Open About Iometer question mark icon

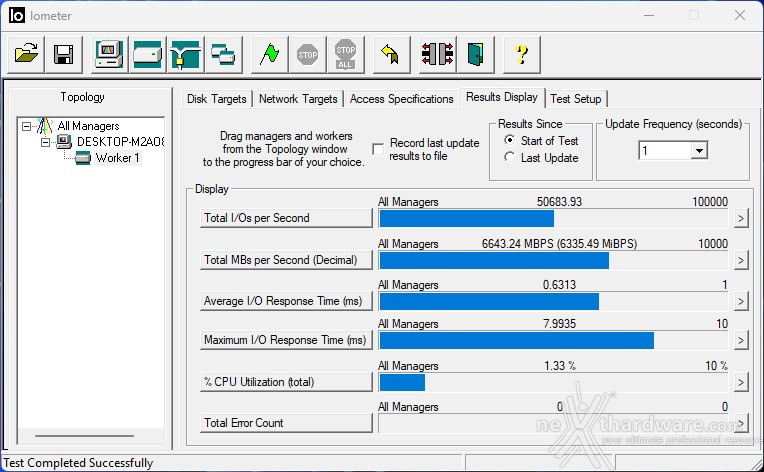pyautogui.click(x=521, y=54)
